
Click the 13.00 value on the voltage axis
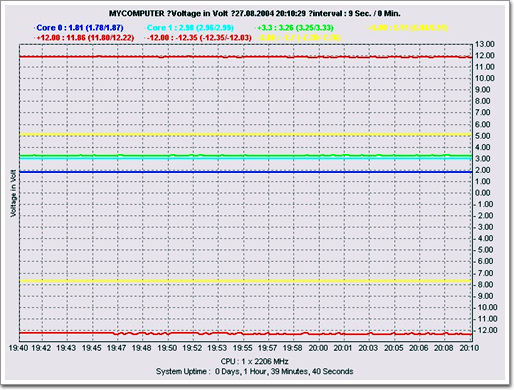pos(485,44)
